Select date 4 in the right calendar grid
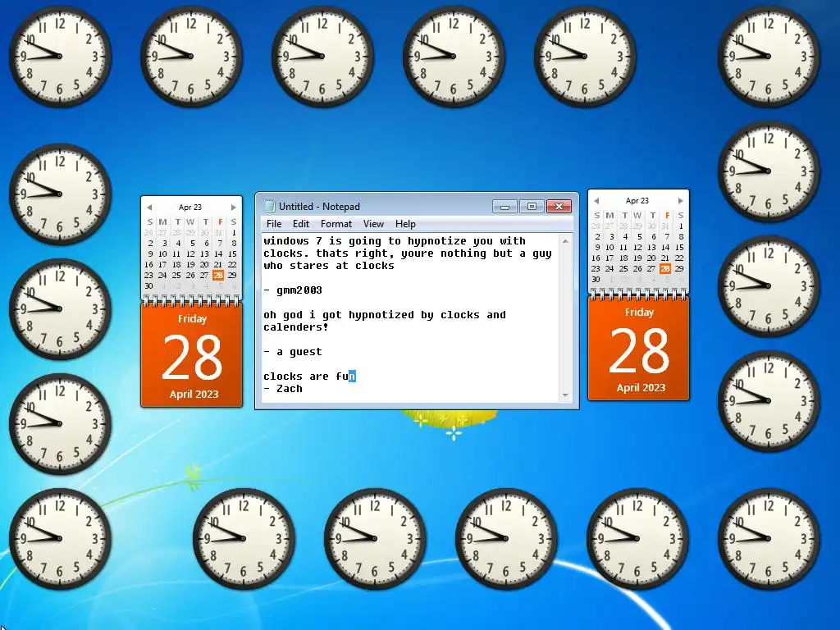 coord(625,237)
